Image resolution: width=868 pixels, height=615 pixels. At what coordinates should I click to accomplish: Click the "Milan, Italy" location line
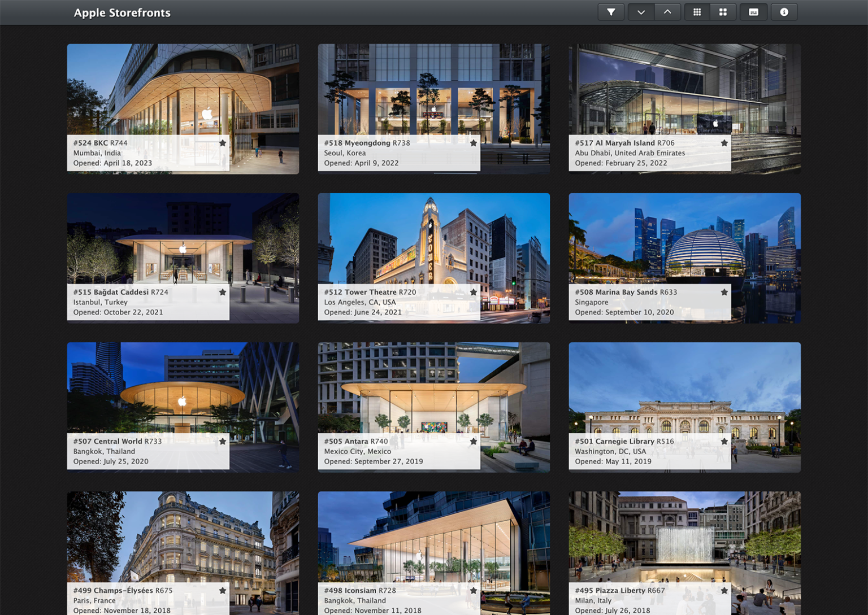click(593, 600)
